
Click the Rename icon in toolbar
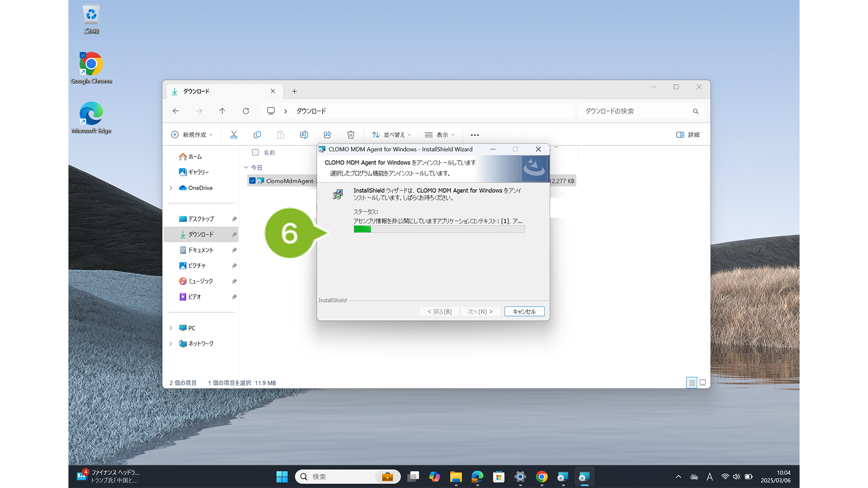(x=304, y=135)
